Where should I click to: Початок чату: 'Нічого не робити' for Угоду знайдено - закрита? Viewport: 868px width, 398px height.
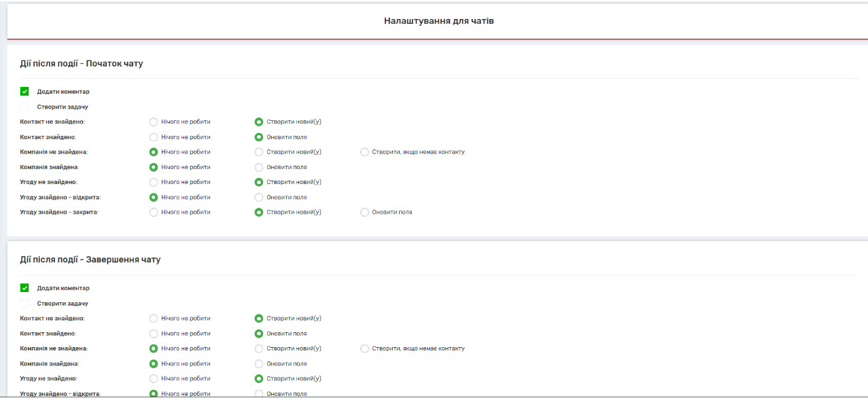pos(154,213)
